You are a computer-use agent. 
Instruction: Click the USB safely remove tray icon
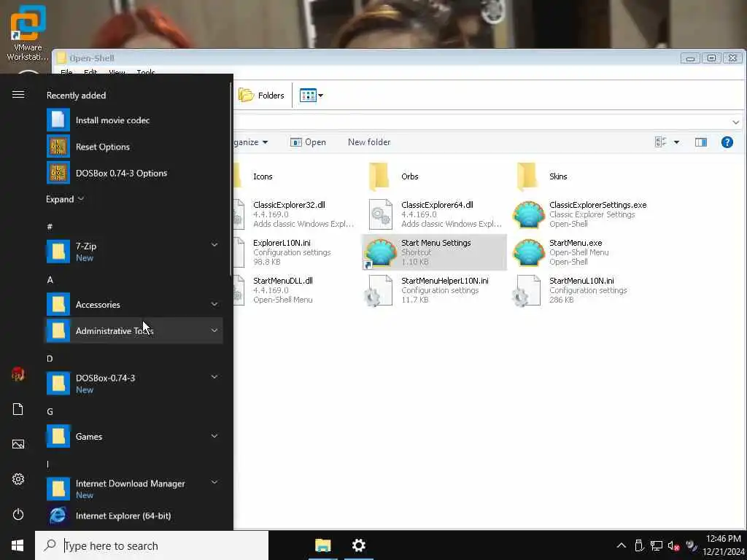639,545
